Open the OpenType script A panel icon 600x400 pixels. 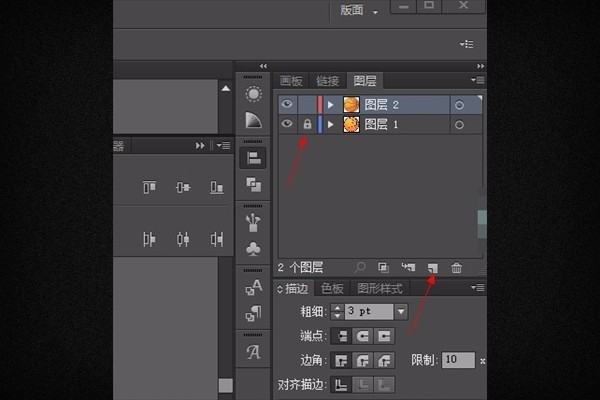[253, 352]
